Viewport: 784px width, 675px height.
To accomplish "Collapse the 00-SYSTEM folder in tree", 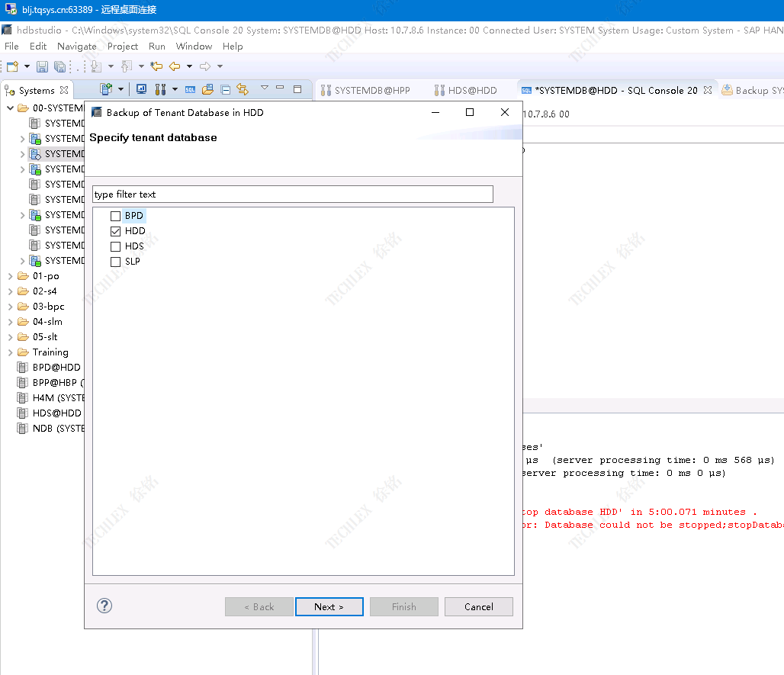I will [10, 108].
